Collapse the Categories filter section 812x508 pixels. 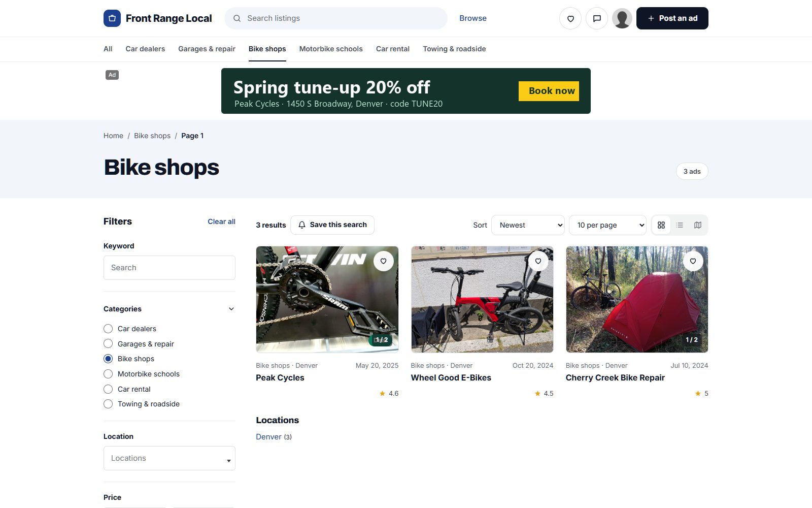point(231,309)
